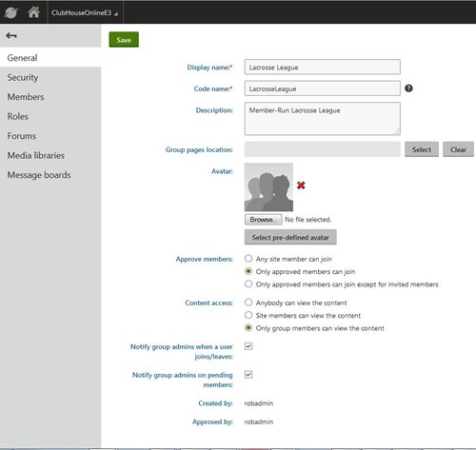Toggle notify admins on user joins/leaves
The height and width of the screenshot is (450, 476).
248,346
